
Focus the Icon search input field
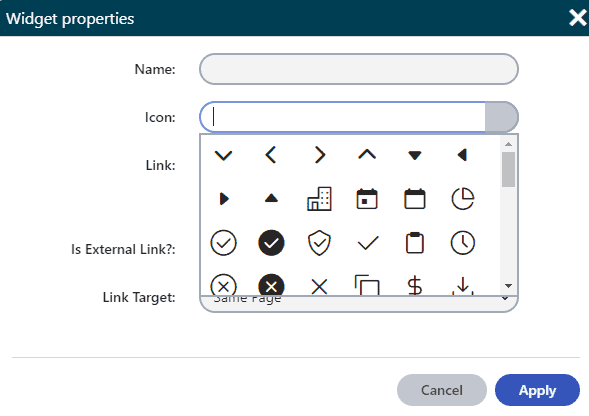point(342,117)
